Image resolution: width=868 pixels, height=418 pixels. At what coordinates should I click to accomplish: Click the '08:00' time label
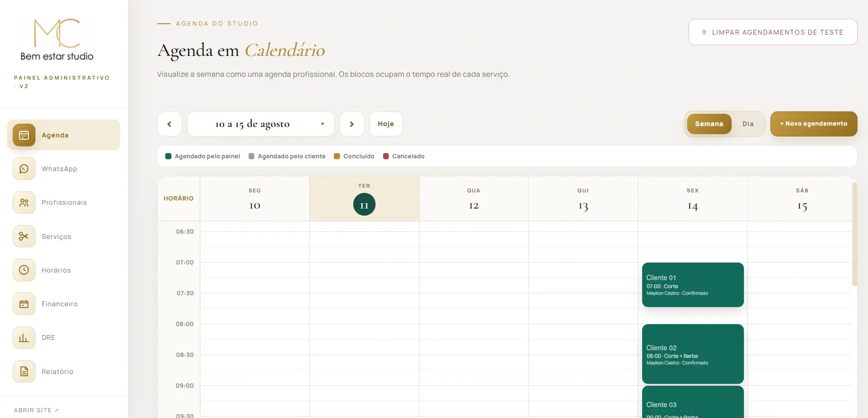(185, 324)
